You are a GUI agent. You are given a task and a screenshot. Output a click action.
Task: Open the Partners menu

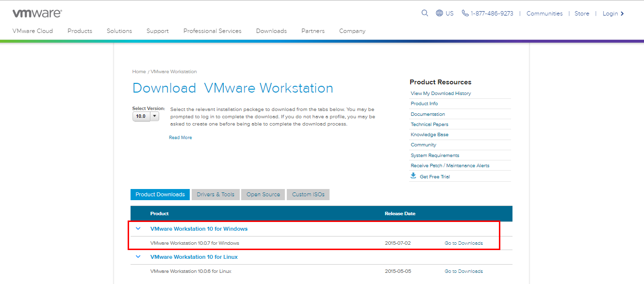(x=313, y=31)
